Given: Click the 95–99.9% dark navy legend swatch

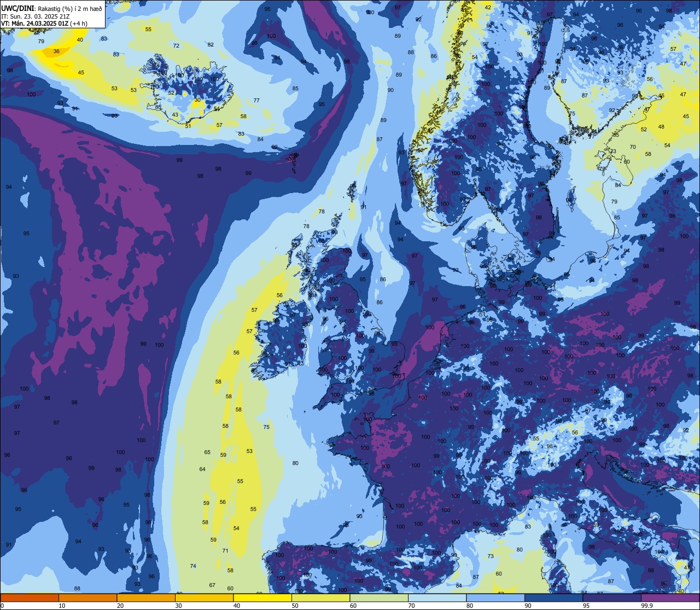Looking at the screenshot, I should 612,597.
